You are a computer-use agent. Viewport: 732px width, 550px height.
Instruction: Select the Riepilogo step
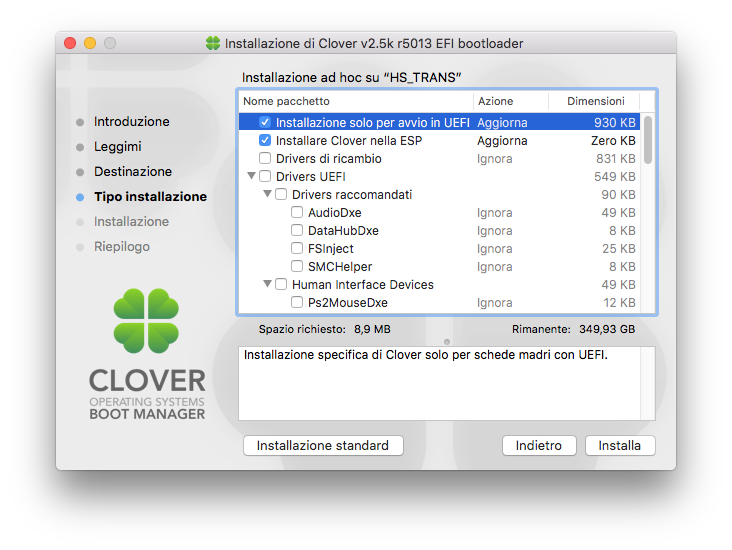122,247
